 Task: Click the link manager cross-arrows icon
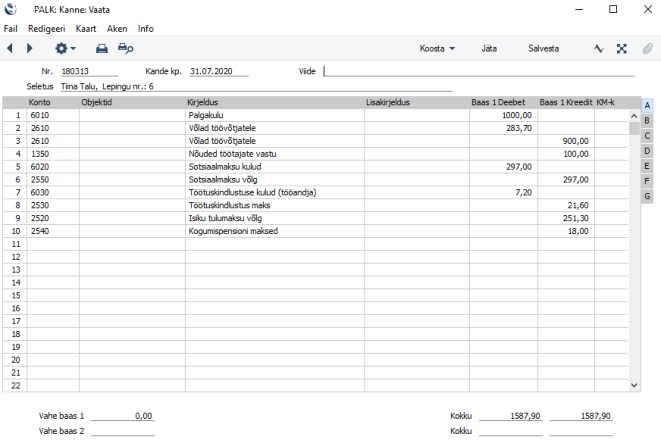pos(621,48)
